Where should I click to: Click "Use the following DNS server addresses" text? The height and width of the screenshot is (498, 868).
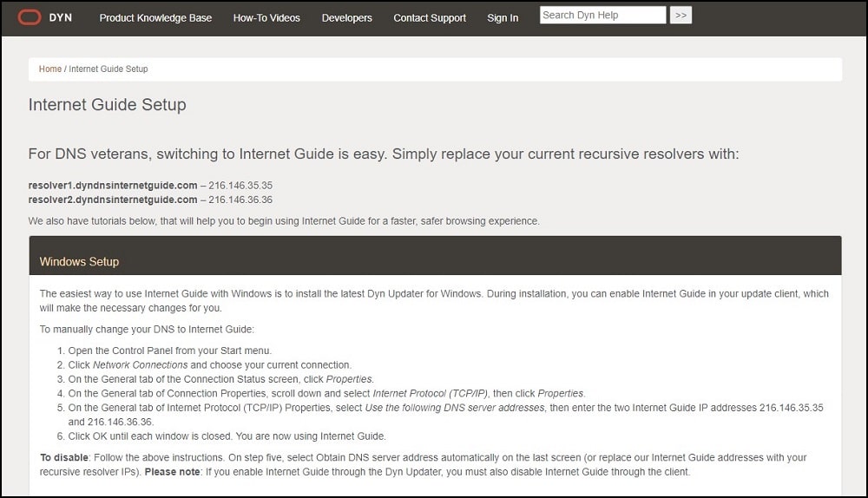(455, 408)
